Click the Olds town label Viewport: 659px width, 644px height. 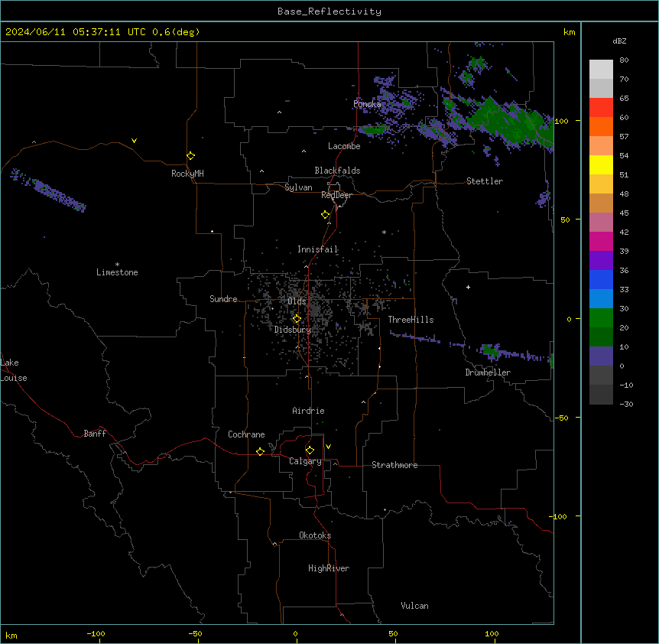[297, 301]
